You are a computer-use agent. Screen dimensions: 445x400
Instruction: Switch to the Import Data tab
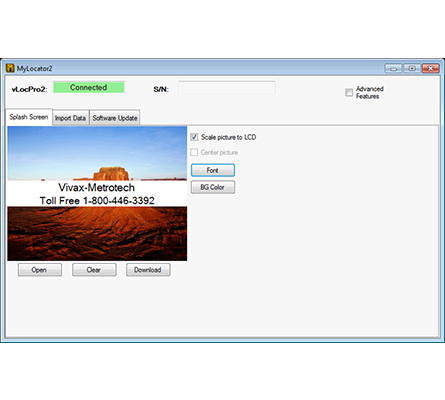coord(70,118)
